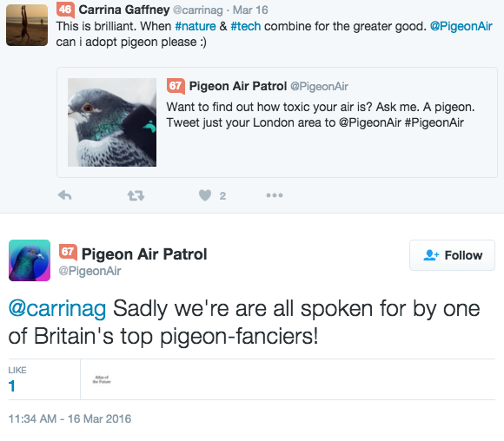
Task: Click the 67 badge beside reply author
Action: [68, 252]
